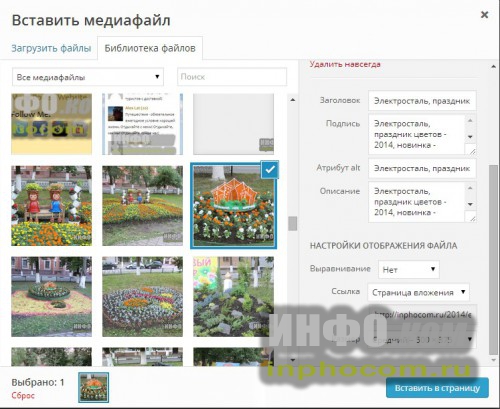This screenshot has width=500, height=409.
Task: Click Вставить в страницу button
Action: (437, 388)
